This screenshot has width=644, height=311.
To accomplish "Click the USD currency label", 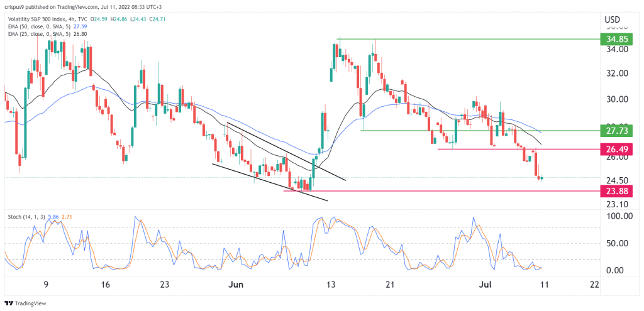I will (612, 19).
